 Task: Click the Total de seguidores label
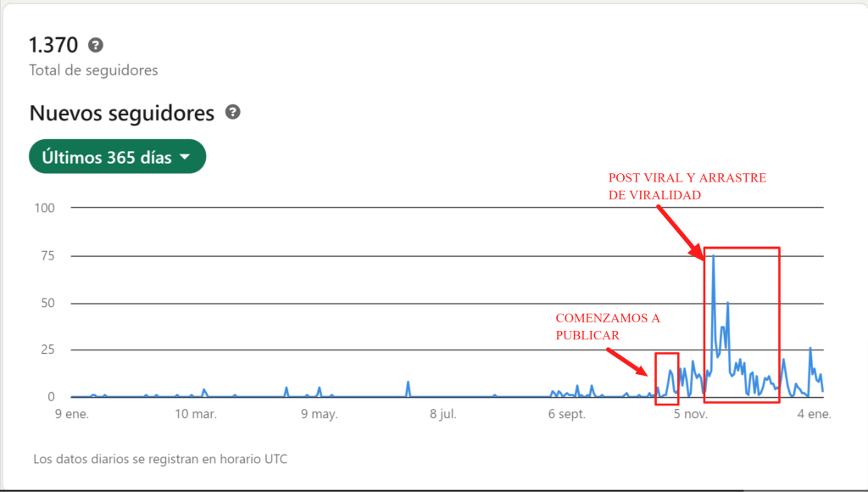[x=93, y=70]
